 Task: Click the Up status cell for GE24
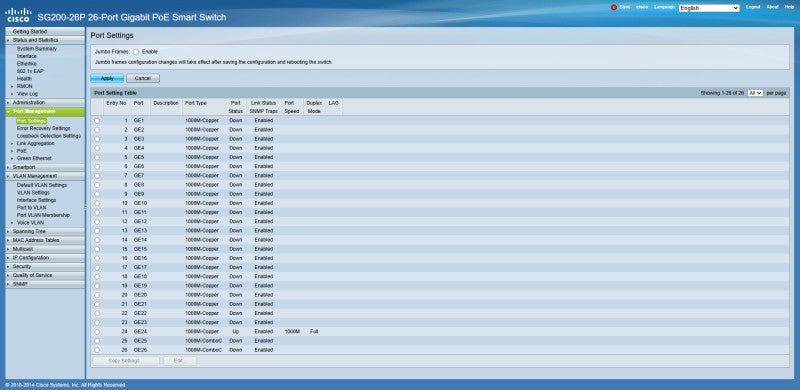236,332
